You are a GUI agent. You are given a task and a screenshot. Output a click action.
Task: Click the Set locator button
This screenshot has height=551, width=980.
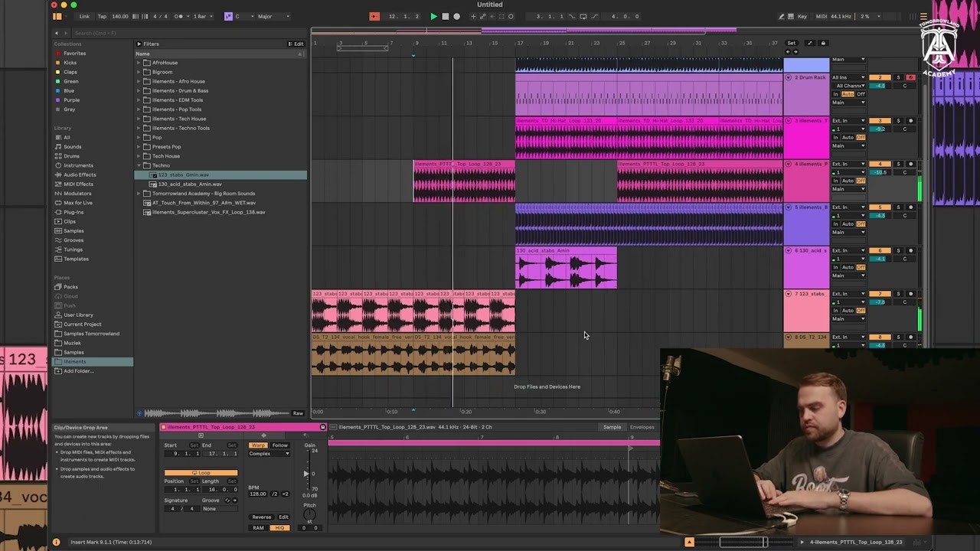[x=791, y=43]
